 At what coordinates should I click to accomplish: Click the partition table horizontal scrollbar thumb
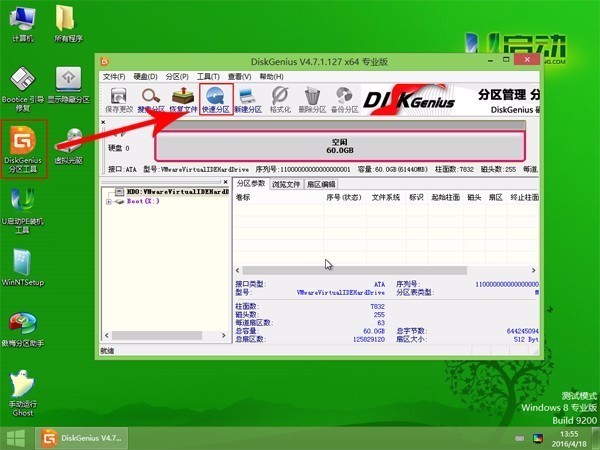(355, 271)
